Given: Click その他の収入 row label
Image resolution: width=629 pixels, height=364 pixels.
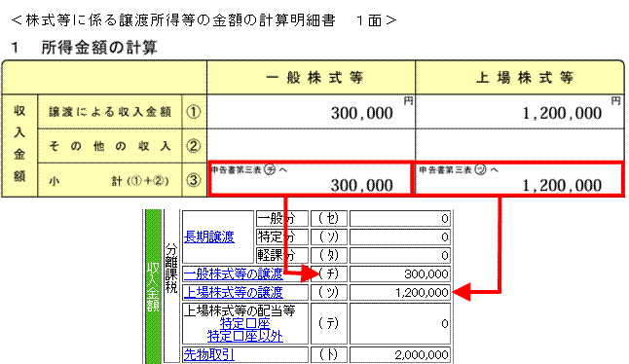Looking at the screenshot, I should point(110,146).
